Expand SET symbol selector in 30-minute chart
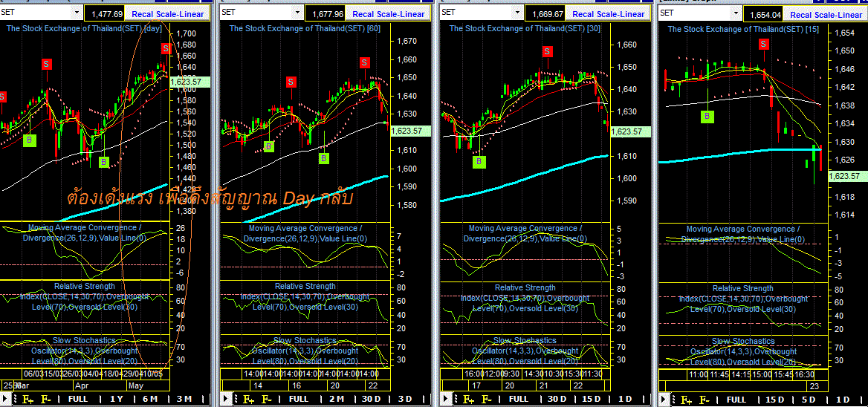Viewport: 868px width, 407px height. (519, 12)
